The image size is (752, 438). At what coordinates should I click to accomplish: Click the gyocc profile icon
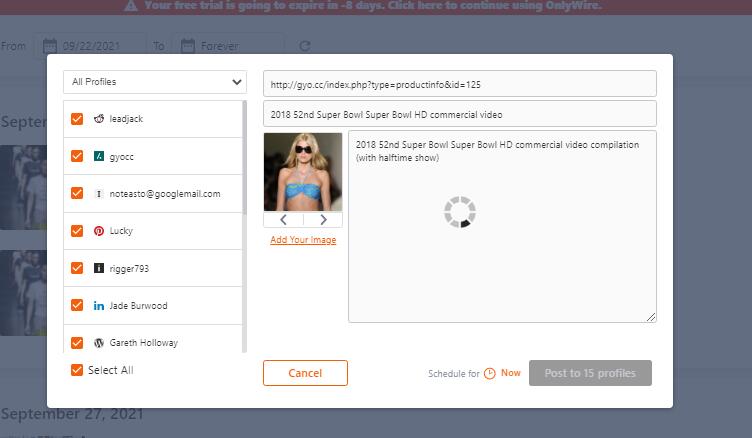[x=99, y=157]
